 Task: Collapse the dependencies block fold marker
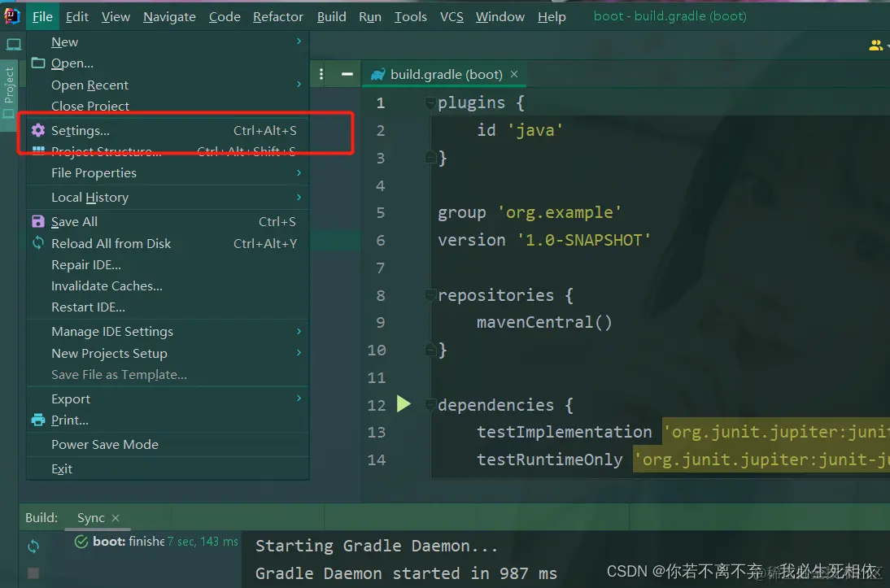(430, 405)
